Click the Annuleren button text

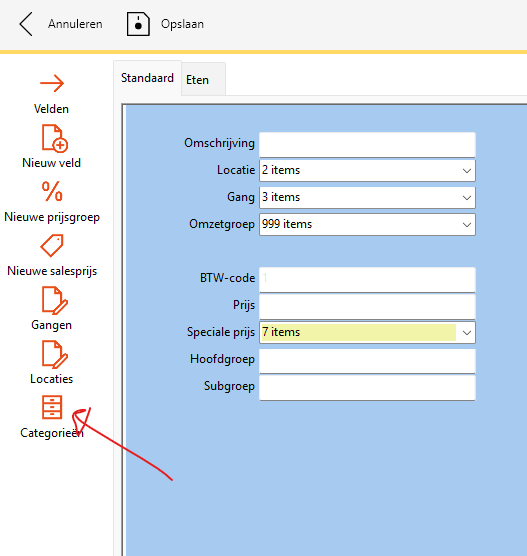coord(75,24)
